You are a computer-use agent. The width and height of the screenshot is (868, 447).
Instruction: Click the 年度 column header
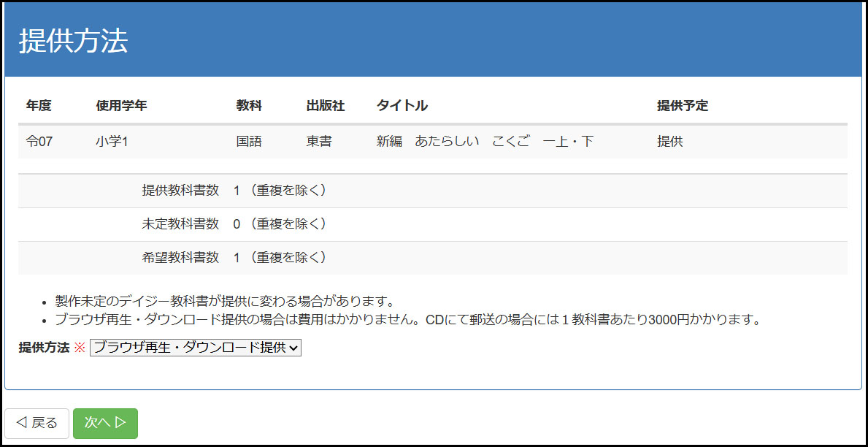[39, 106]
